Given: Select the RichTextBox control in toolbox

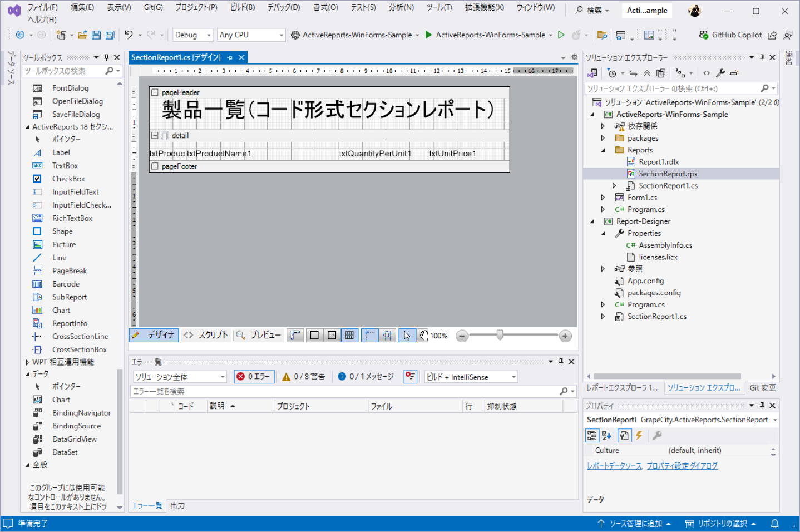Looking at the screenshot, I should [72, 219].
